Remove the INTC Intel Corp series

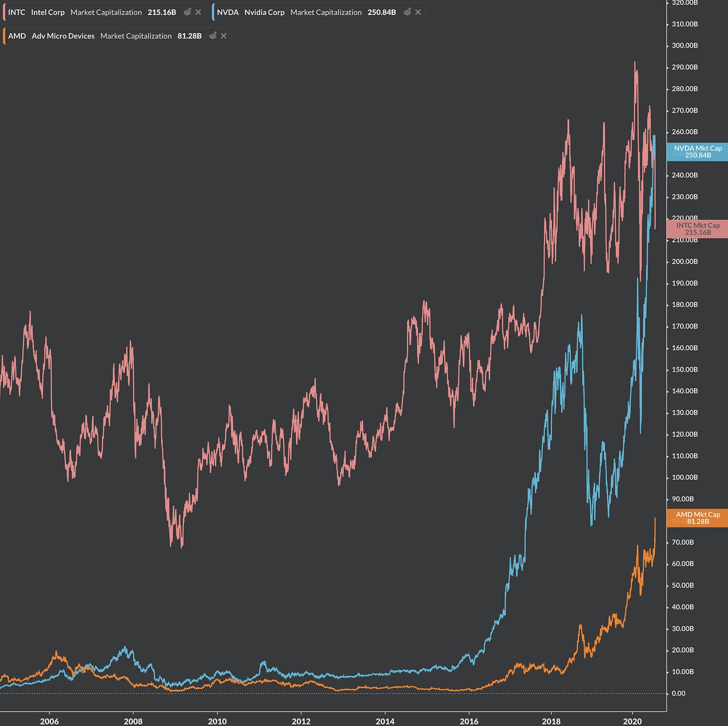coord(198,12)
